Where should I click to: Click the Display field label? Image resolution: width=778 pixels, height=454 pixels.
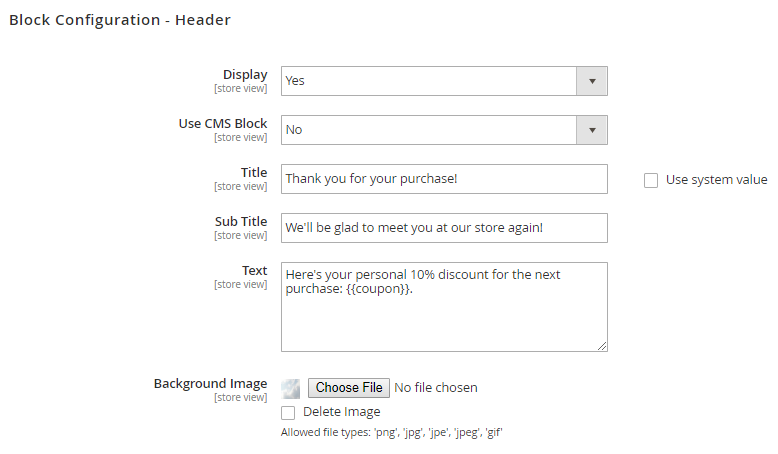pos(244,75)
